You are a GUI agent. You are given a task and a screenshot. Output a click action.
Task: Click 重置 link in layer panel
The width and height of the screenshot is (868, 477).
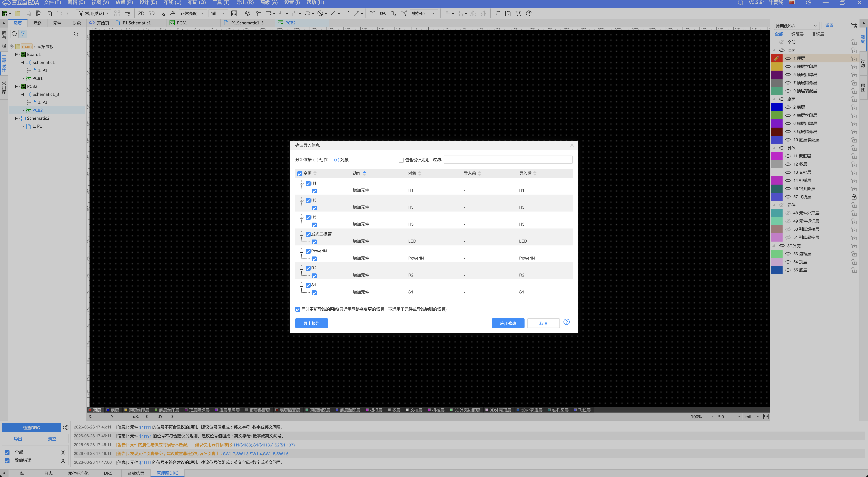click(829, 26)
